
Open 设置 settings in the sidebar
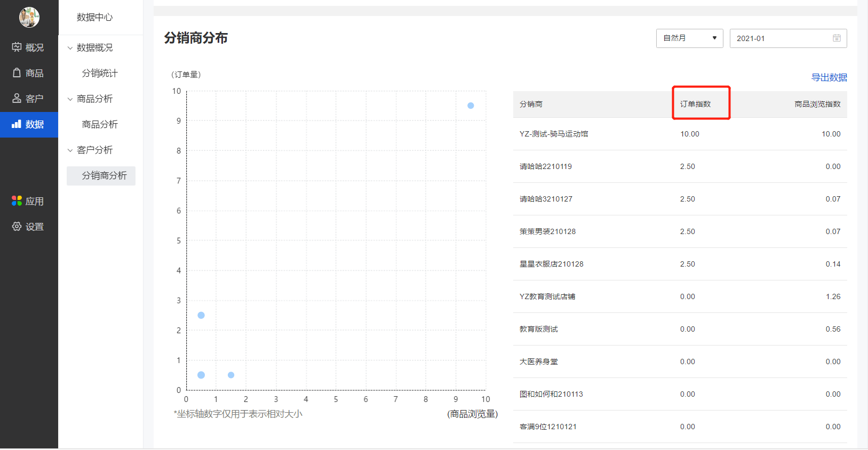(29, 227)
